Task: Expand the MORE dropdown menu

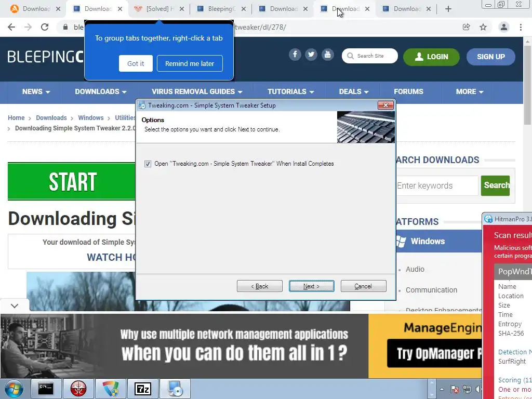Action: (469, 91)
